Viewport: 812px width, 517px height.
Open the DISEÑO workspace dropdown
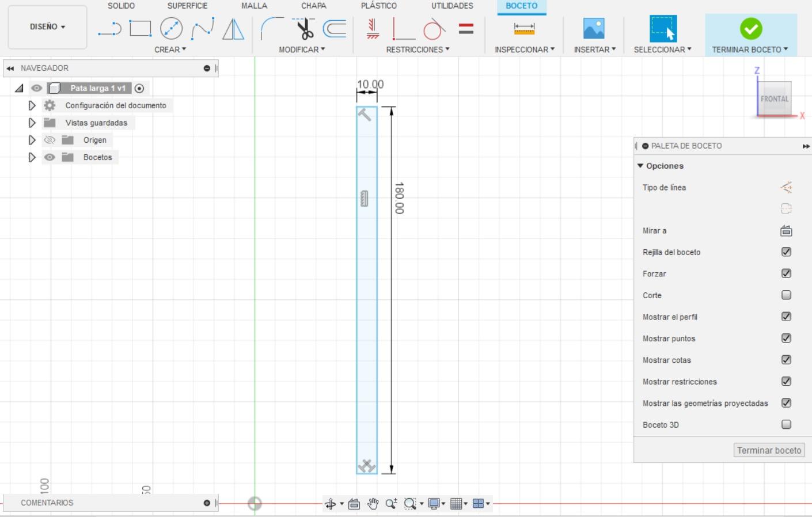(47, 26)
